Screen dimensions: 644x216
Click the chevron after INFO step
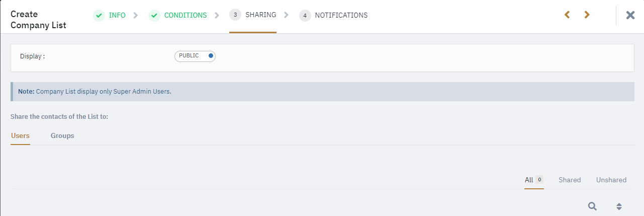(x=136, y=15)
